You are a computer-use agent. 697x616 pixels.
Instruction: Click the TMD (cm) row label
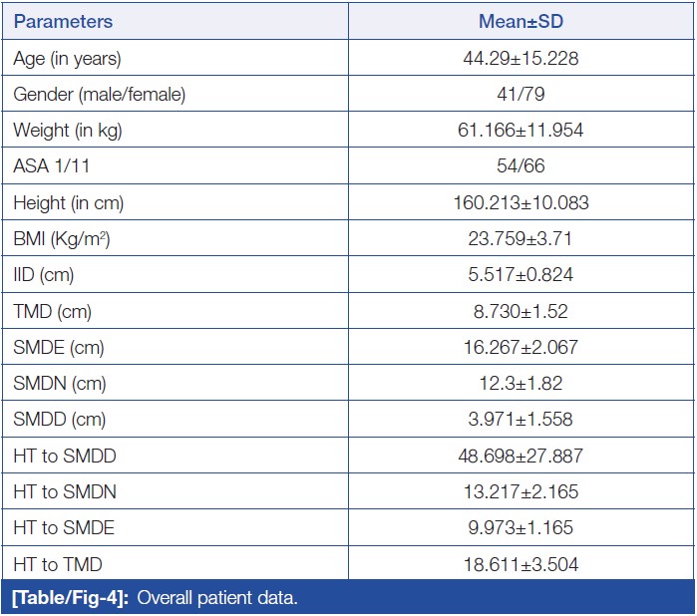point(51,311)
